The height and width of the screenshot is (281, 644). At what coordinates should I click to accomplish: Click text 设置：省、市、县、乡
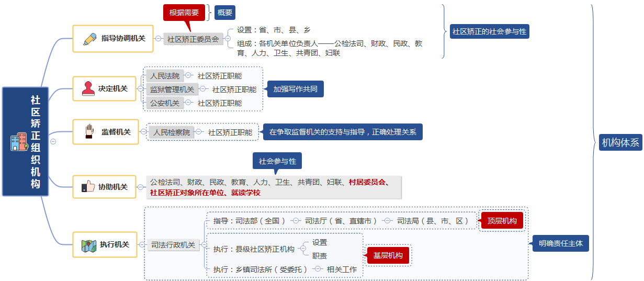coord(274,30)
